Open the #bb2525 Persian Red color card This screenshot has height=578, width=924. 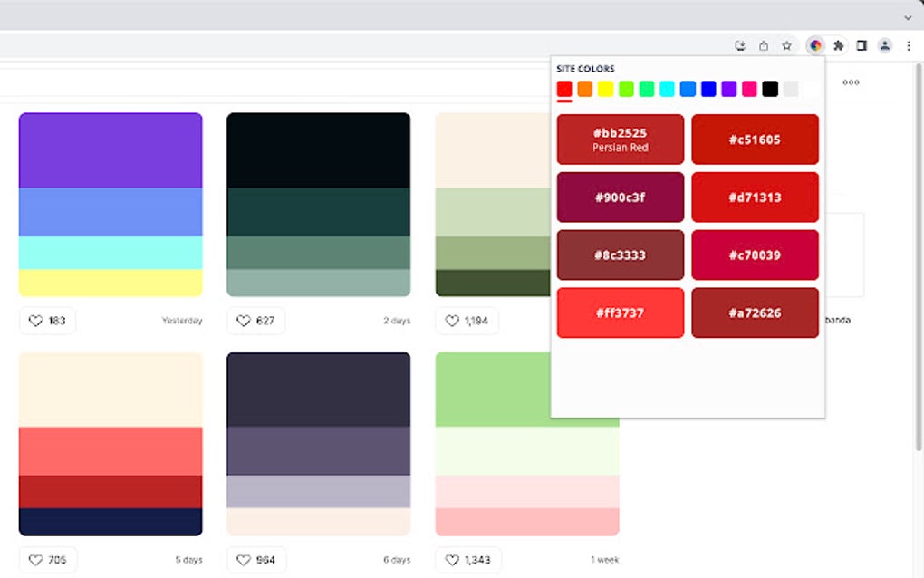pos(620,139)
